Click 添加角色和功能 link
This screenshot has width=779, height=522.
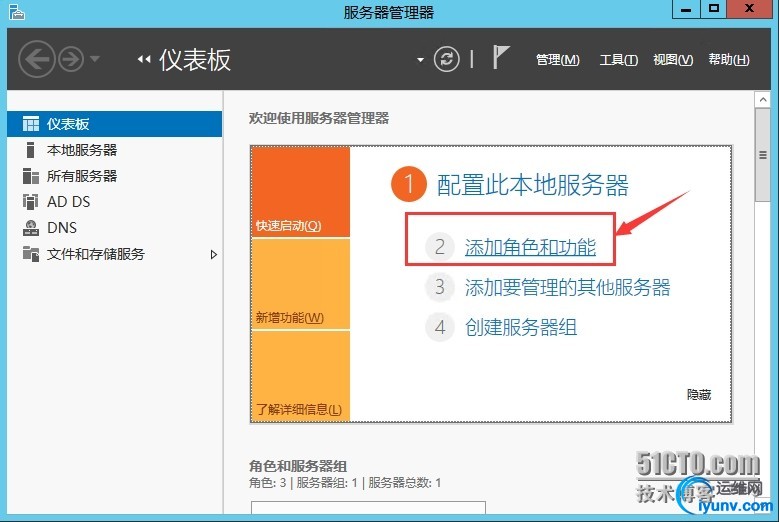[x=530, y=247]
